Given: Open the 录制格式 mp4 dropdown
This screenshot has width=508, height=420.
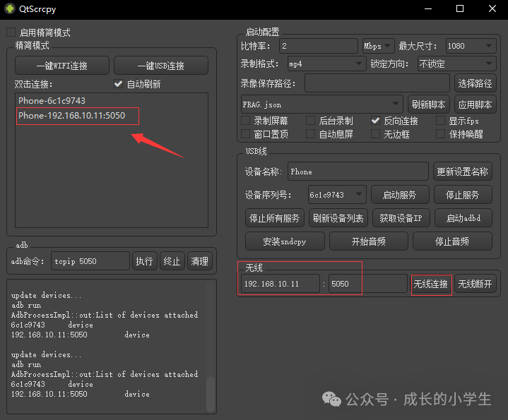Looking at the screenshot, I should [326, 64].
